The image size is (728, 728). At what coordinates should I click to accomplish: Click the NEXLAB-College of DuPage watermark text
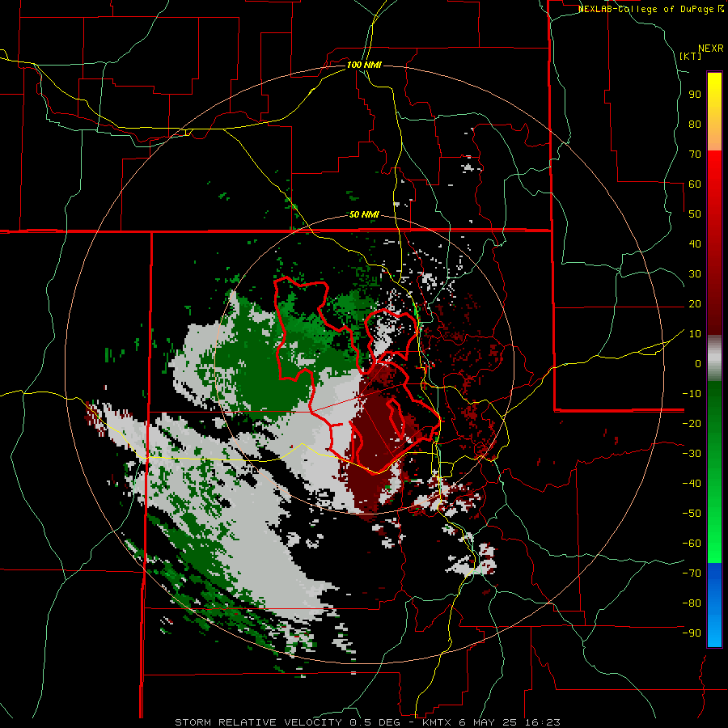click(650, 9)
